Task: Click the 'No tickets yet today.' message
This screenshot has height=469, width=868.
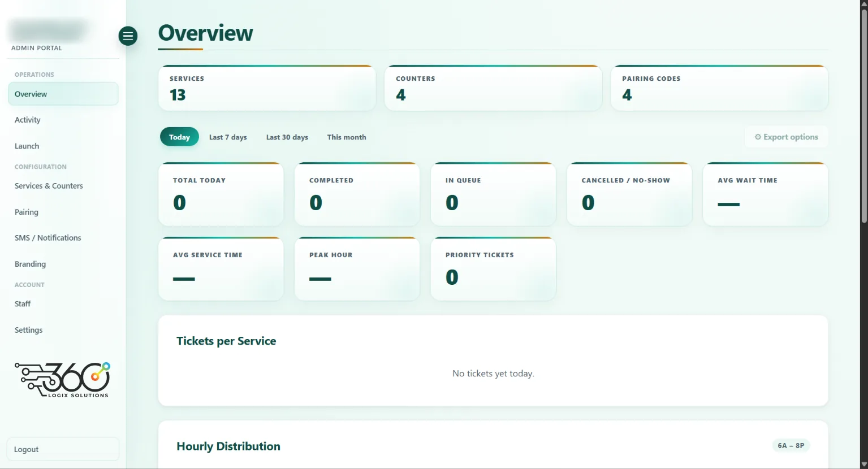Action: coord(493,374)
